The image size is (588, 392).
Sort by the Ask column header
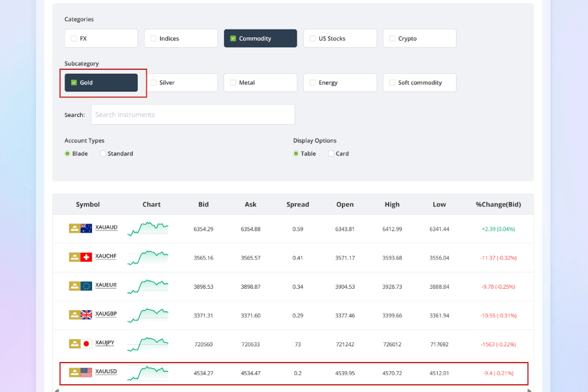click(x=250, y=204)
